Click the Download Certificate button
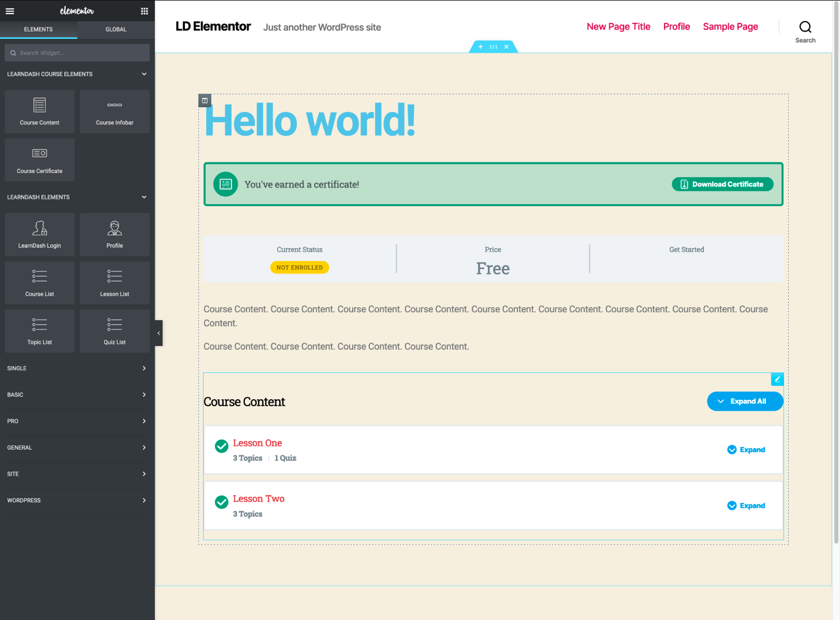The image size is (840, 620). coord(722,184)
